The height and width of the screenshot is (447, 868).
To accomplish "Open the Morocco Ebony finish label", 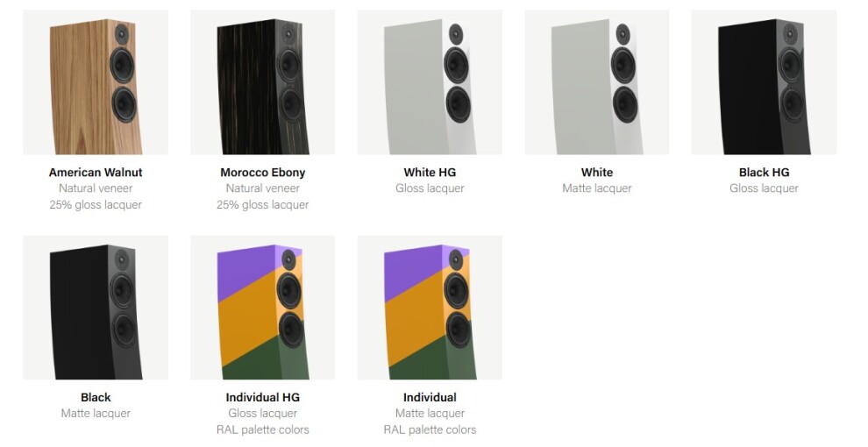I will [x=262, y=172].
